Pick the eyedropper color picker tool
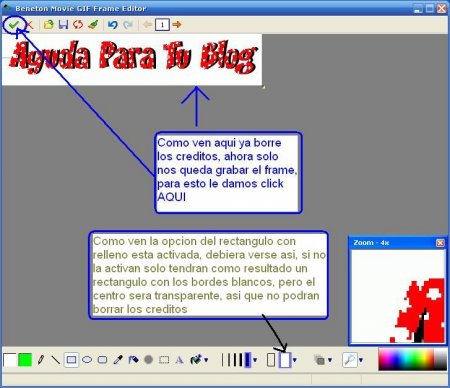Screen dimensions: 450x388 coord(118,360)
